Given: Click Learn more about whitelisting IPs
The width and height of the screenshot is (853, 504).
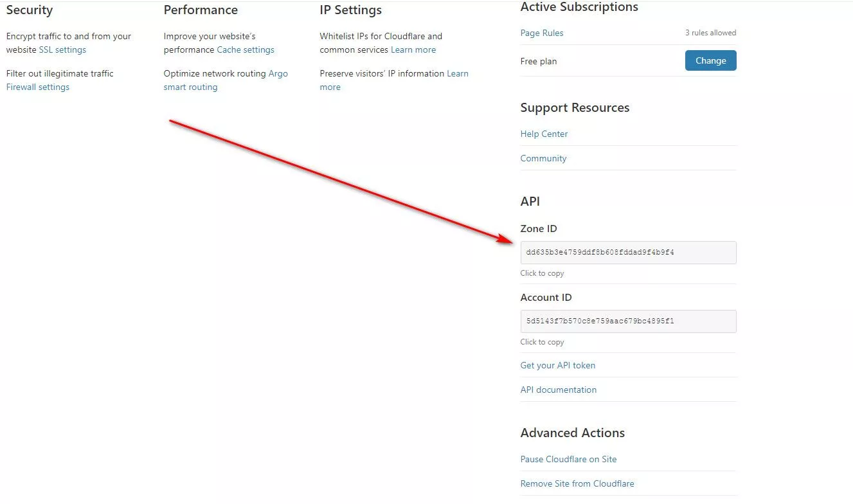Looking at the screenshot, I should pyautogui.click(x=413, y=50).
